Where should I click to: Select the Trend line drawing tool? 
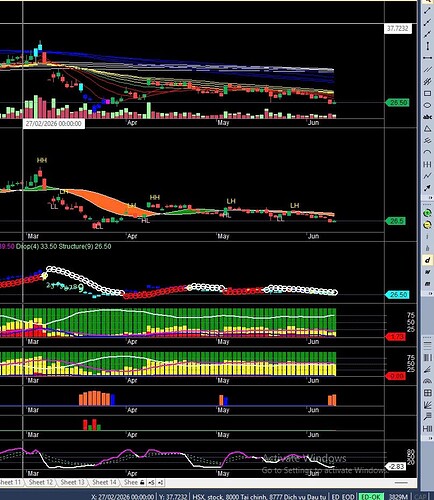point(427,11)
